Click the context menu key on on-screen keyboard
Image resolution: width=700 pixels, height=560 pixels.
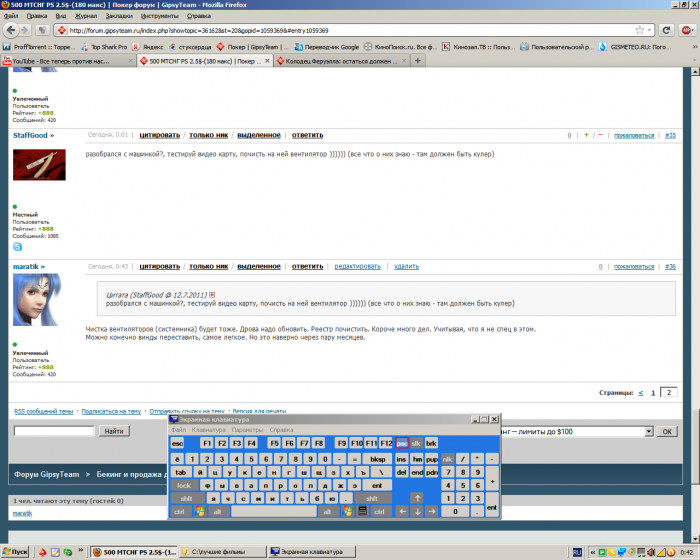click(362, 511)
